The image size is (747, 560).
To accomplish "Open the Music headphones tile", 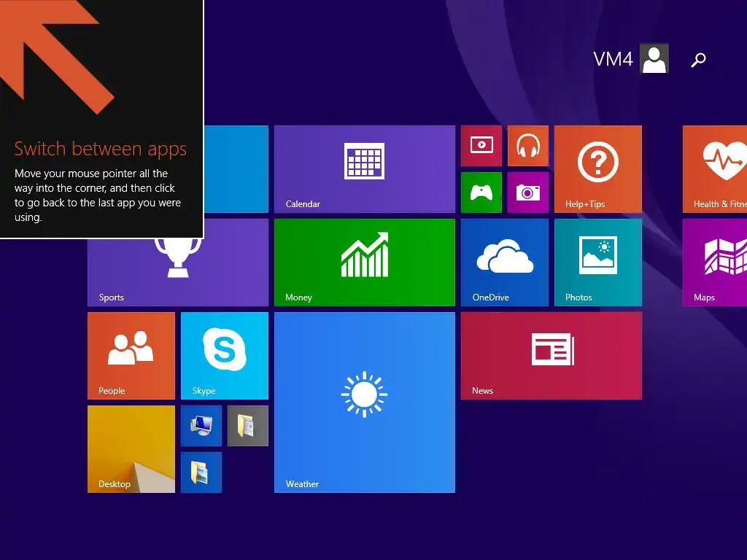I will (528, 146).
